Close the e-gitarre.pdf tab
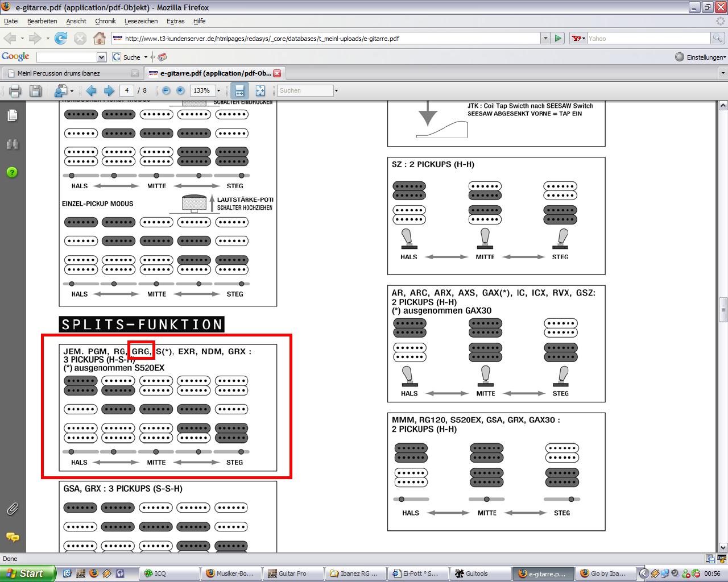728x582 pixels. (x=277, y=73)
